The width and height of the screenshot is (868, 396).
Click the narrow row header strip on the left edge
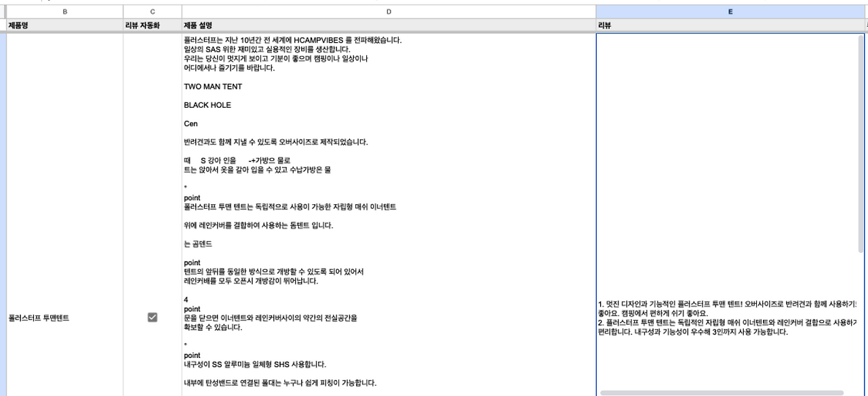3,203
